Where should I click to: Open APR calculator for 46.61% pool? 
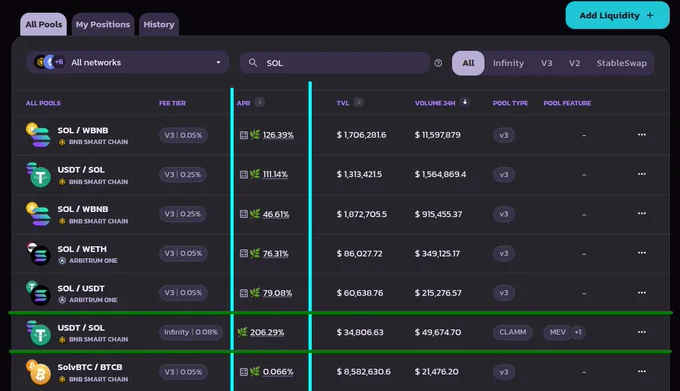click(244, 214)
